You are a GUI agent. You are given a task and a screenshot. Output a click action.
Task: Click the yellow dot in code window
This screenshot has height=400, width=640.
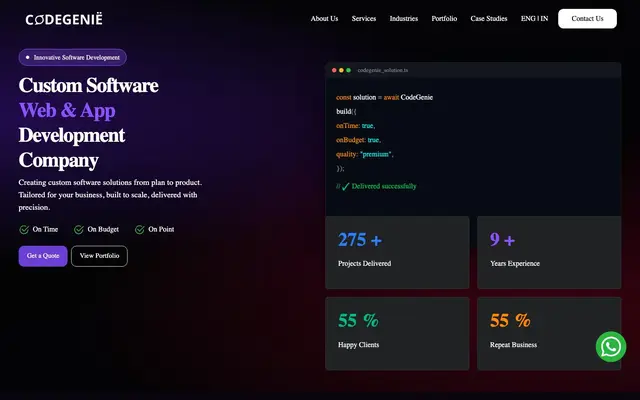coord(341,70)
